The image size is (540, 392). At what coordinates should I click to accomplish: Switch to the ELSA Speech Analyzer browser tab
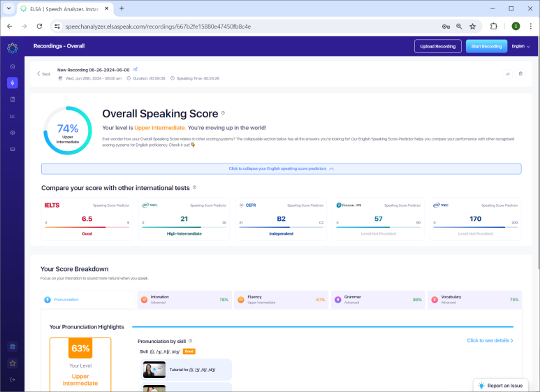(64, 9)
